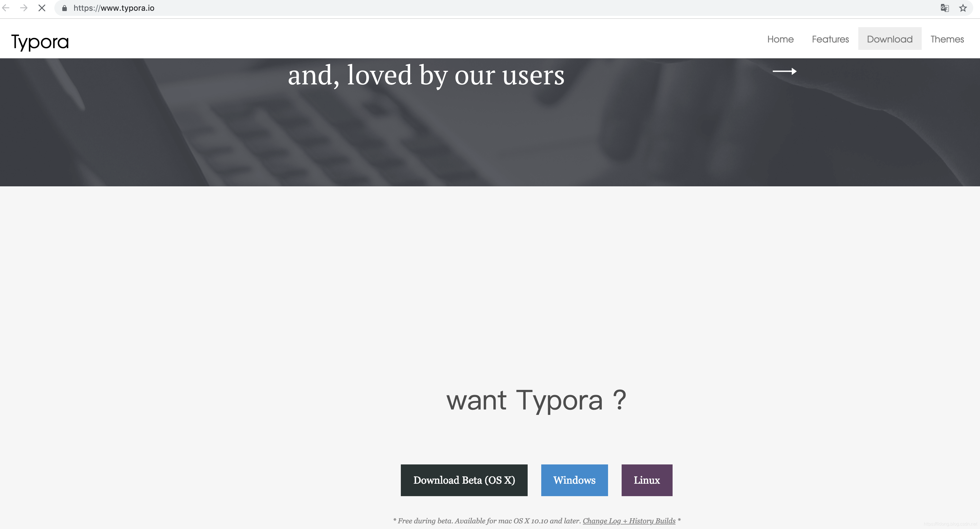
Task: Click the browser stop/close loading icon
Action: [x=42, y=8]
